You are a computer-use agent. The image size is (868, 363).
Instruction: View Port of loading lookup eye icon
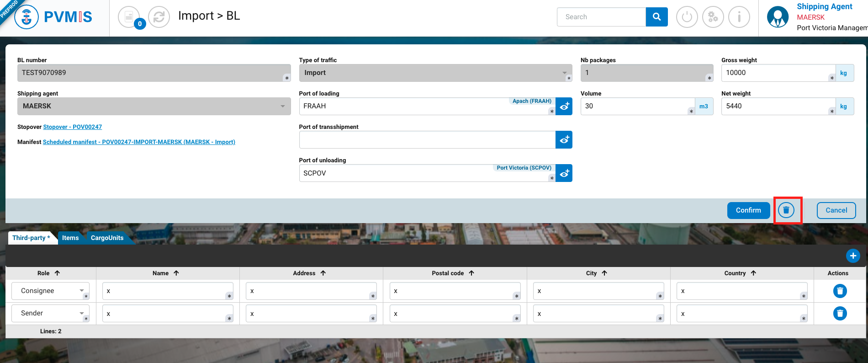point(564,107)
